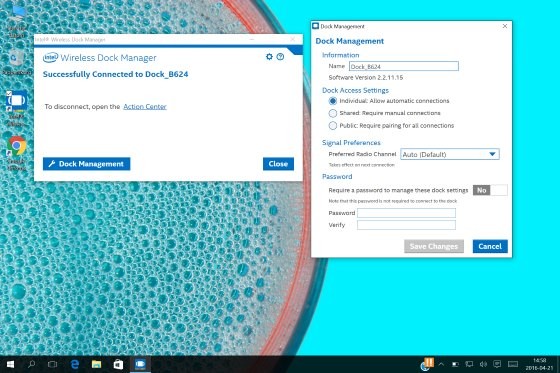The height and width of the screenshot is (373, 560).
Task: Open the Windows Store taskbar icon
Action: point(118,364)
